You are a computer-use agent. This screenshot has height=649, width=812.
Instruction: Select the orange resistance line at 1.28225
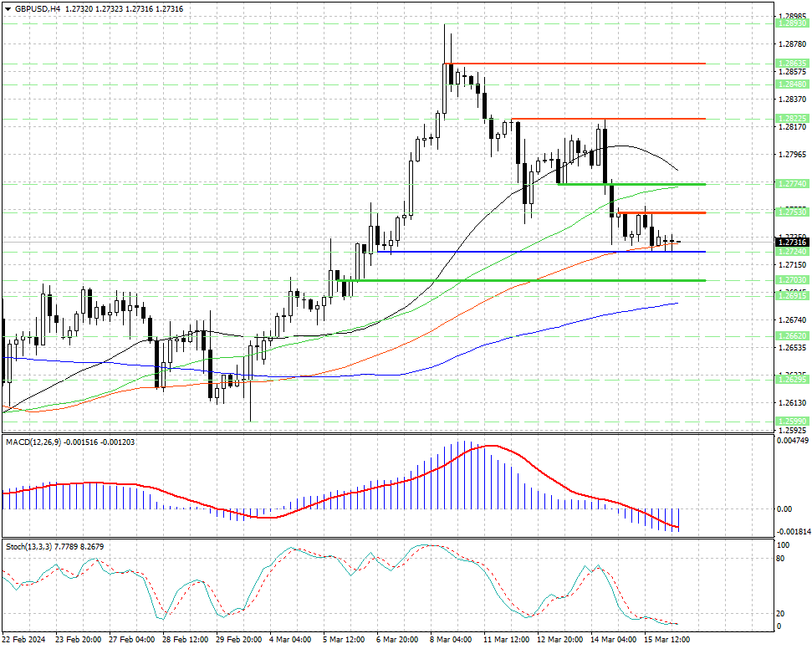(x=609, y=119)
